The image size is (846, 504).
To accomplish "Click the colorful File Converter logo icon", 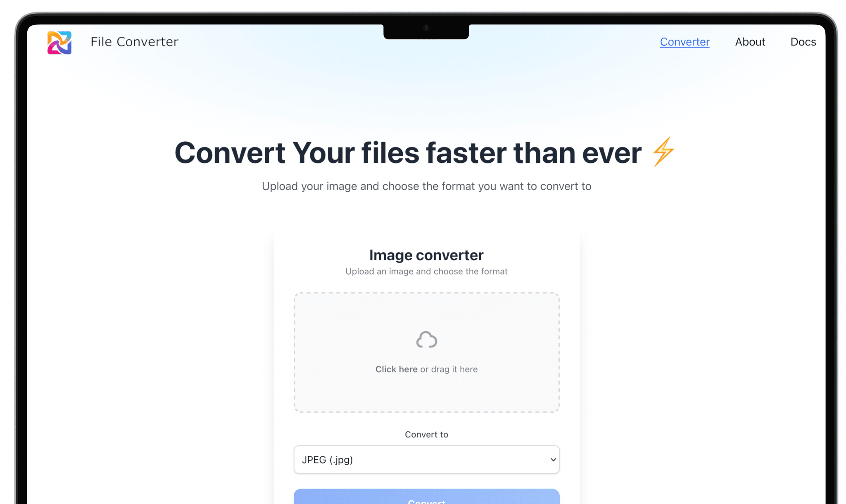I will click(59, 43).
